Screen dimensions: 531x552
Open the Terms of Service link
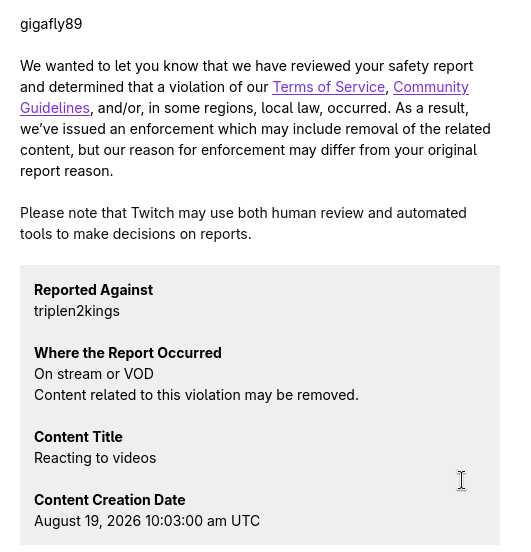click(x=329, y=87)
